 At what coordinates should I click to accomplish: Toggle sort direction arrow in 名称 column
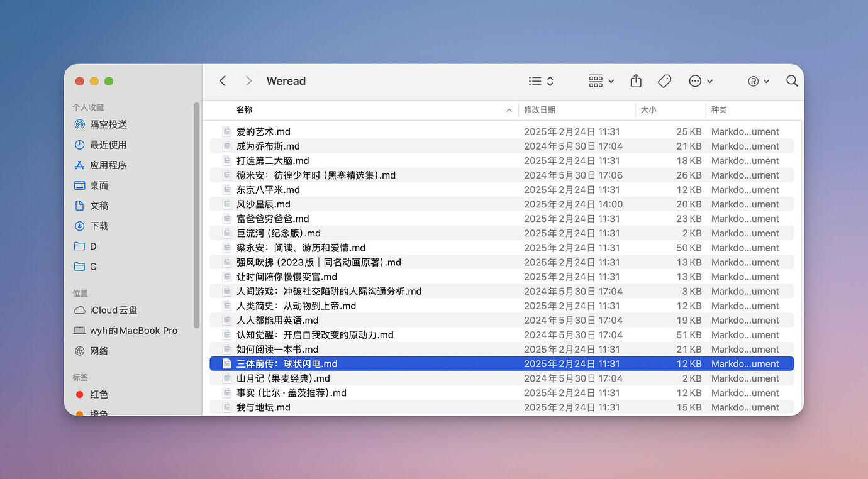click(509, 111)
